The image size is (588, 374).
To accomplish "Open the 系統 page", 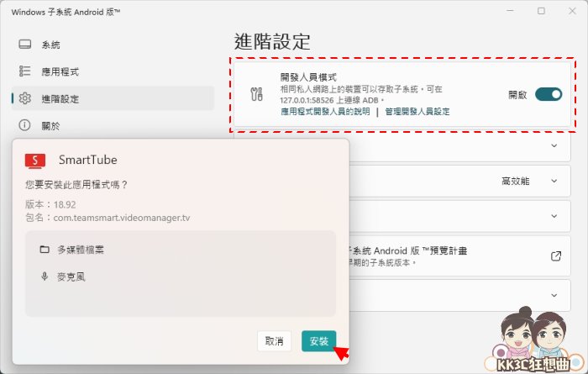I will [x=113, y=45].
